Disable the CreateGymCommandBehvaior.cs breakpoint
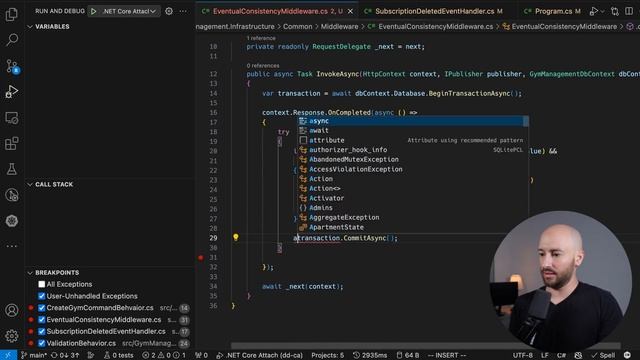Screen dimensions: 640x360 click(x=42, y=308)
